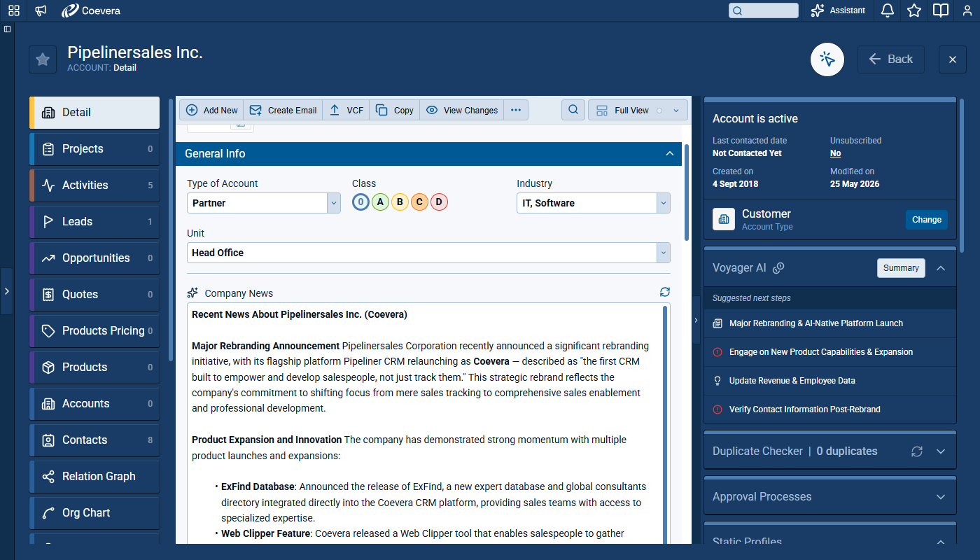Viewport: 980px width, 560px height.
Task: Open the notifications bell icon
Action: 888,10
